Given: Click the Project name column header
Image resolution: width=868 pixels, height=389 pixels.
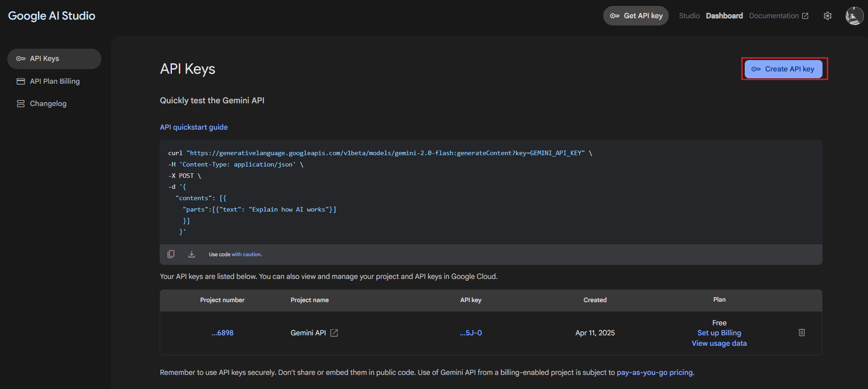Looking at the screenshot, I should [310, 300].
